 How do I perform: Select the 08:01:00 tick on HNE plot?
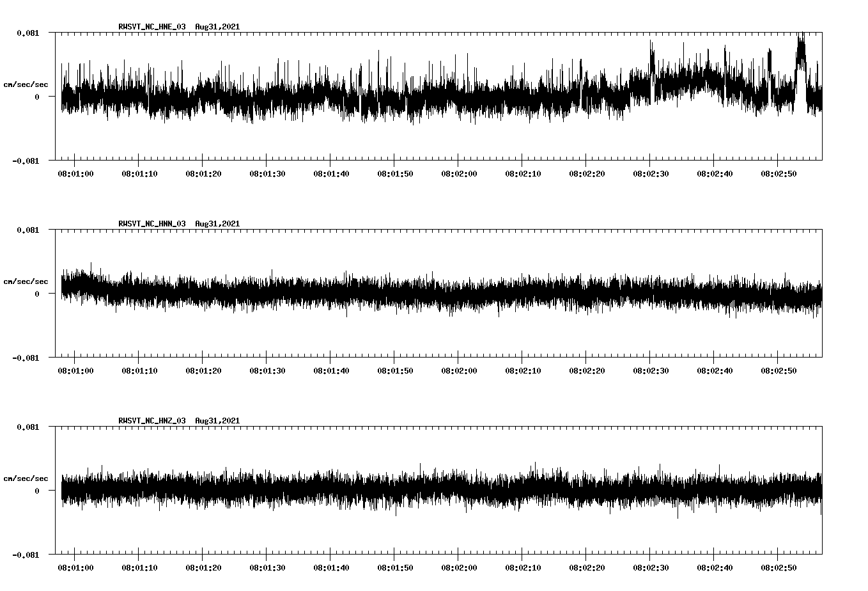75,157
